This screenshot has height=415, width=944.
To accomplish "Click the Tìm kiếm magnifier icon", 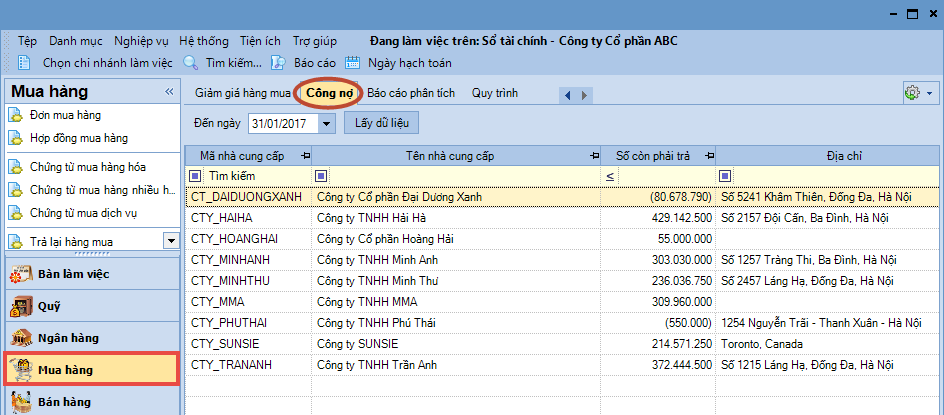I will [190, 63].
